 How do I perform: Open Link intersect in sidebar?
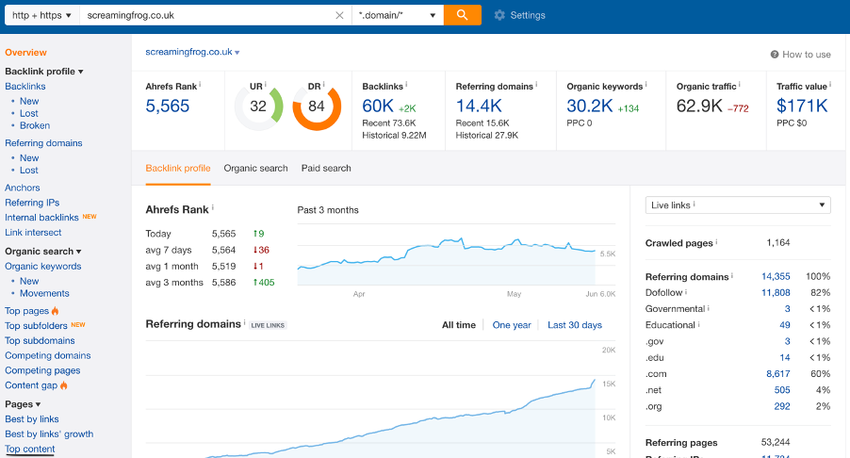click(33, 232)
